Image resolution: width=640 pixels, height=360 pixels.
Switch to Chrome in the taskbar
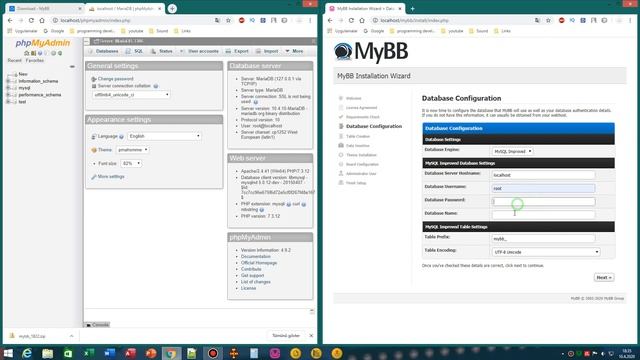tap(171, 353)
